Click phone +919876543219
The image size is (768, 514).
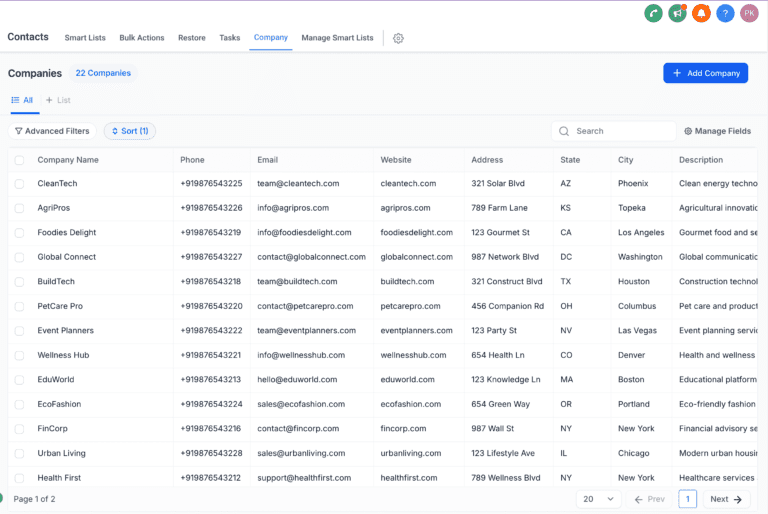tap(211, 232)
